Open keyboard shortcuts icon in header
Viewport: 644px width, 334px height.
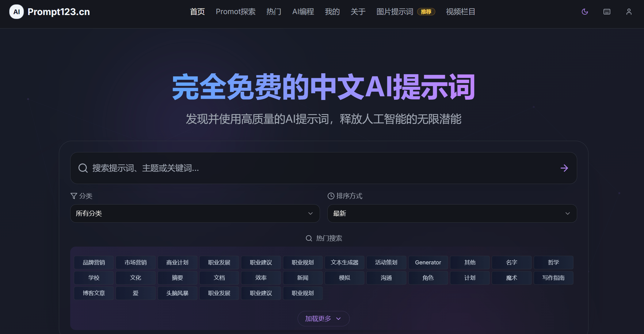607,12
